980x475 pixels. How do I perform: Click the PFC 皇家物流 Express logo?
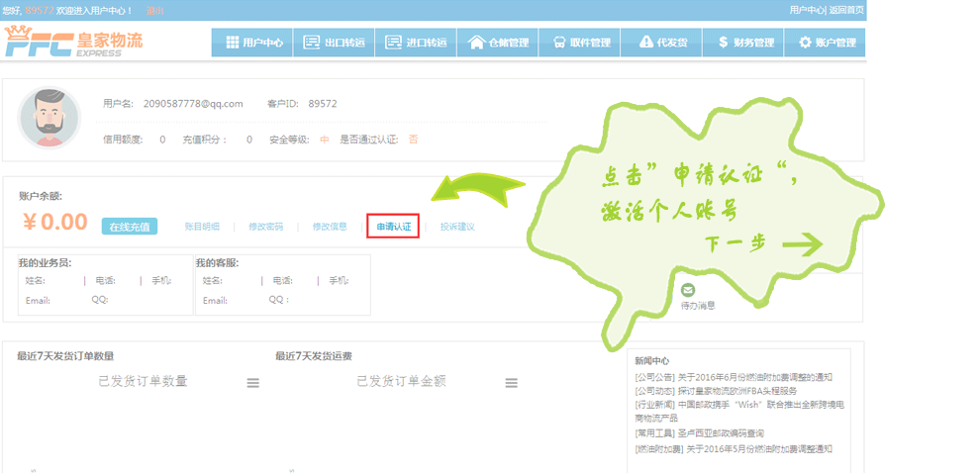(73, 42)
